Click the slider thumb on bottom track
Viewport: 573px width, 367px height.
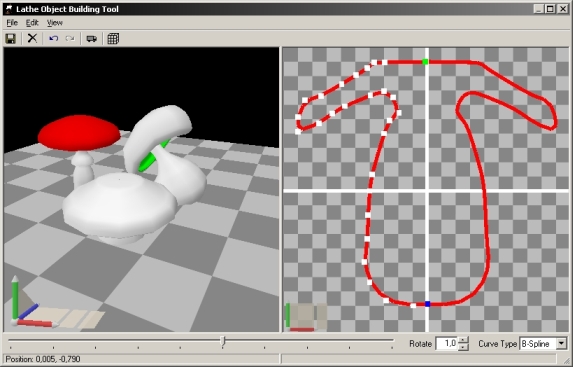(223, 341)
